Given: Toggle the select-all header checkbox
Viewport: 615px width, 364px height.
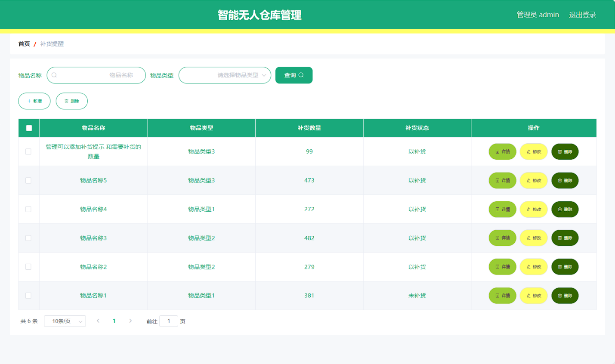Looking at the screenshot, I should tap(29, 128).
